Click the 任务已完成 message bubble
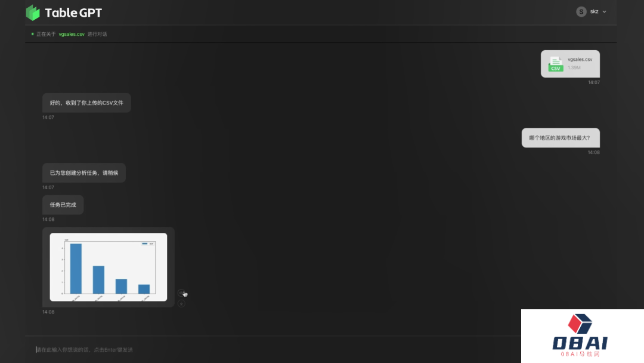This screenshot has height=363, width=644. pos(63,205)
